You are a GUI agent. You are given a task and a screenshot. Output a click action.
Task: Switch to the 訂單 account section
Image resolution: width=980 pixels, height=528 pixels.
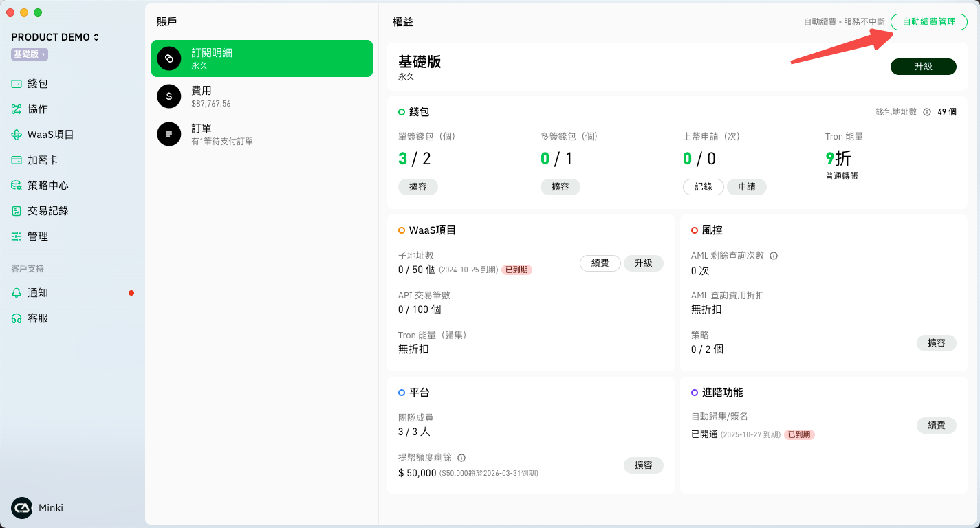click(262, 134)
